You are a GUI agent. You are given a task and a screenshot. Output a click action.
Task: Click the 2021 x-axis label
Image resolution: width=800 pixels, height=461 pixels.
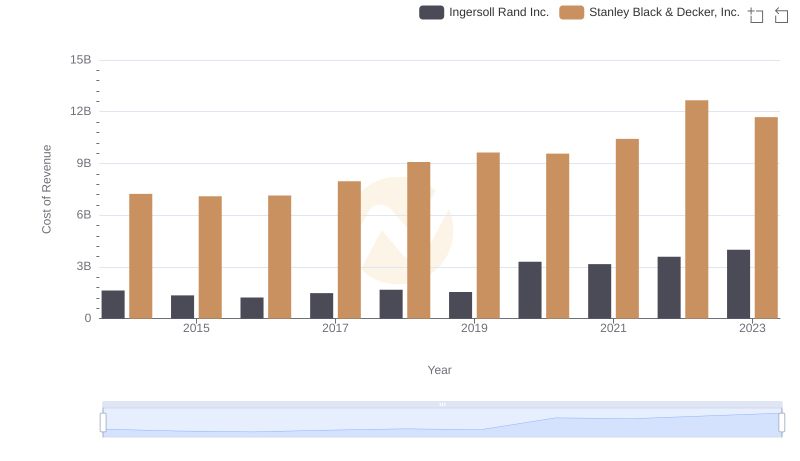click(x=613, y=328)
